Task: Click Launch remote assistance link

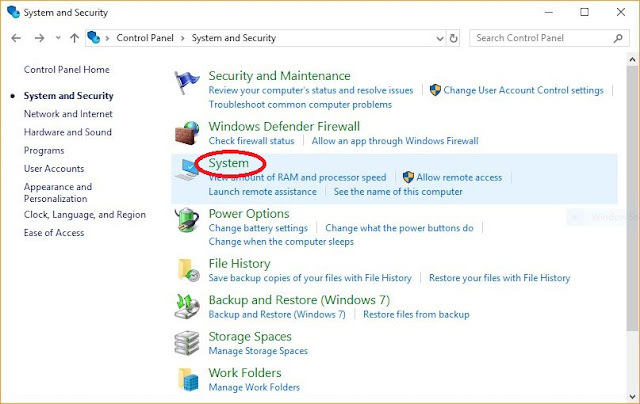Action: click(x=262, y=191)
